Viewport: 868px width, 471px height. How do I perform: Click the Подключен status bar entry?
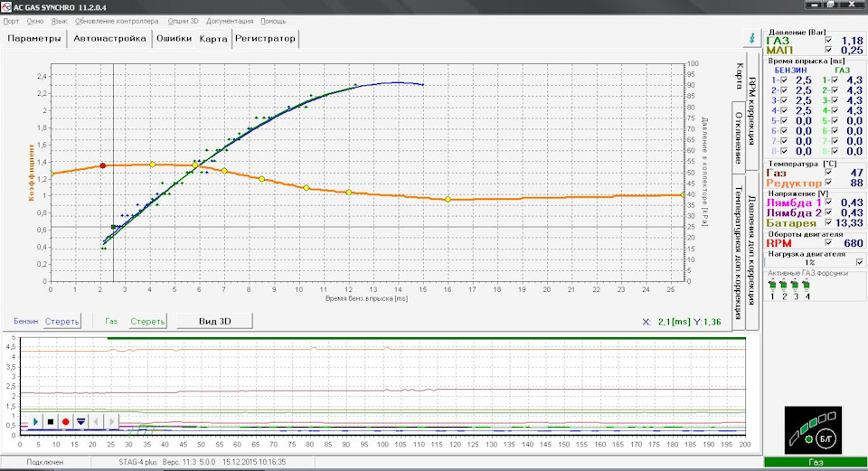(x=45, y=462)
